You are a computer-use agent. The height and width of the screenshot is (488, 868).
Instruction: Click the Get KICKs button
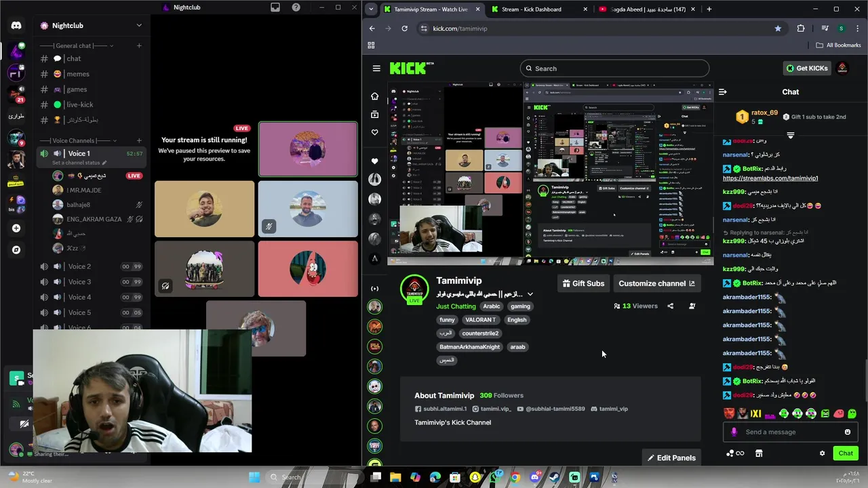pos(806,68)
